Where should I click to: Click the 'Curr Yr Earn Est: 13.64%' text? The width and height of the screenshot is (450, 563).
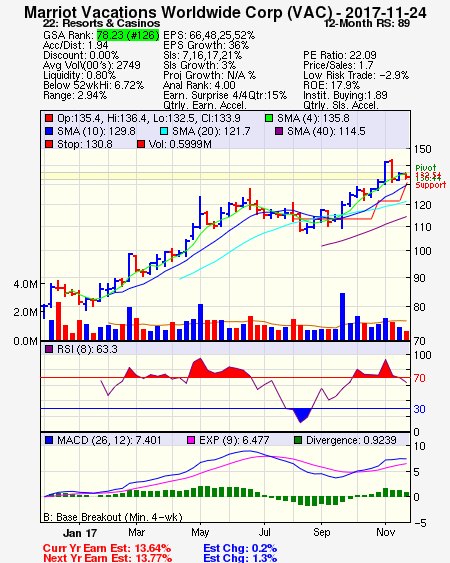(107, 548)
